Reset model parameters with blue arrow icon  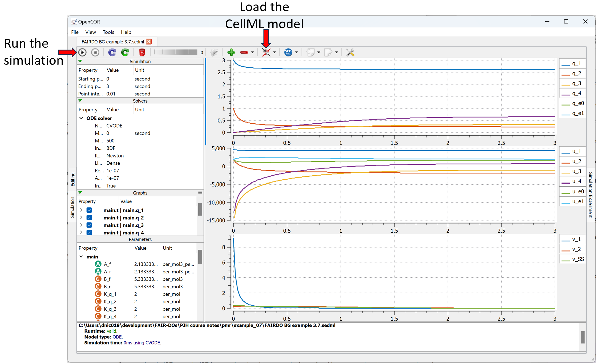(x=112, y=52)
